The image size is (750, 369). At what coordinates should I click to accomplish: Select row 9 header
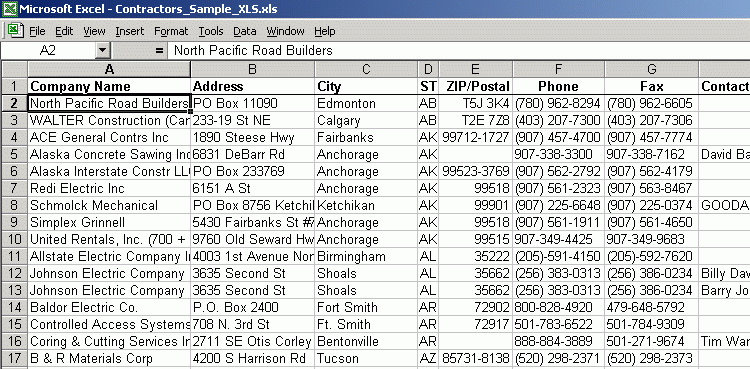click(14, 222)
